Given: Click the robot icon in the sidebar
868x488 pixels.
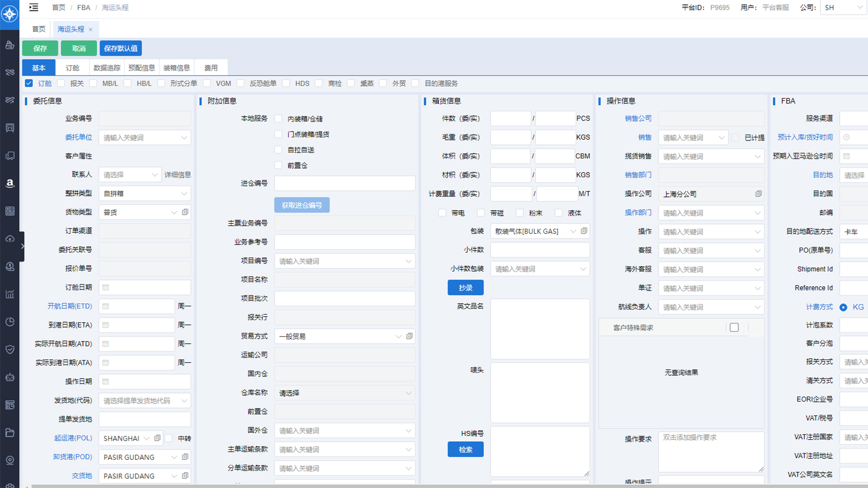Looking at the screenshot, I should [10, 377].
